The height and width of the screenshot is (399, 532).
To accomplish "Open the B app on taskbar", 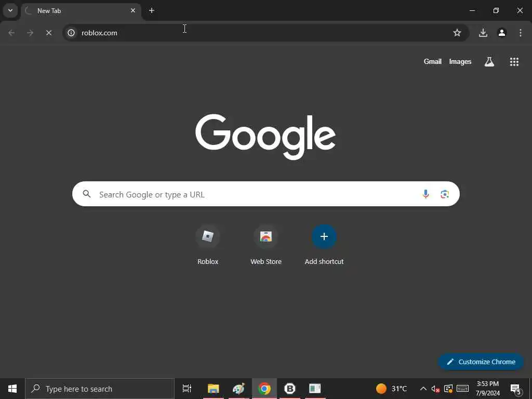I will click(290, 389).
